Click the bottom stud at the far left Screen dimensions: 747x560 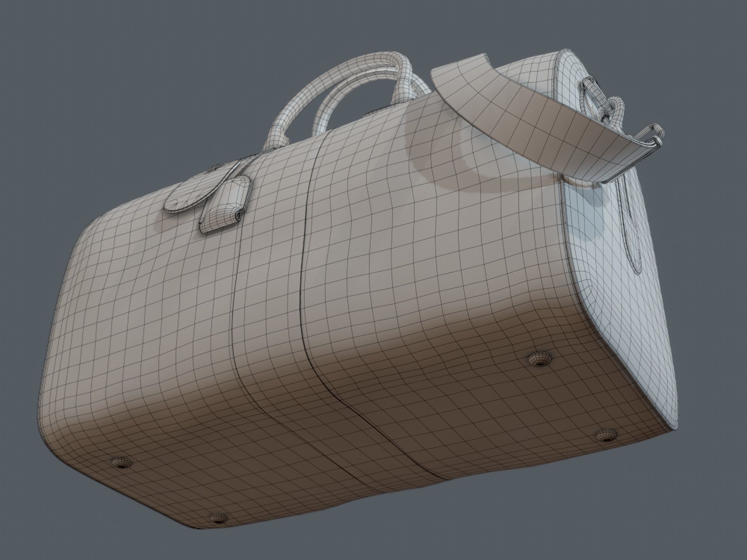pyautogui.click(x=123, y=464)
